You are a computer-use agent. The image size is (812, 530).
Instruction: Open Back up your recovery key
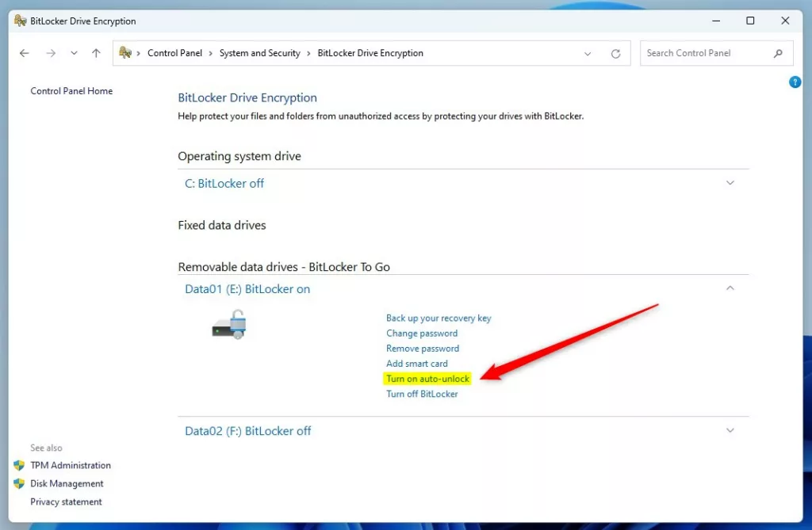(x=439, y=318)
